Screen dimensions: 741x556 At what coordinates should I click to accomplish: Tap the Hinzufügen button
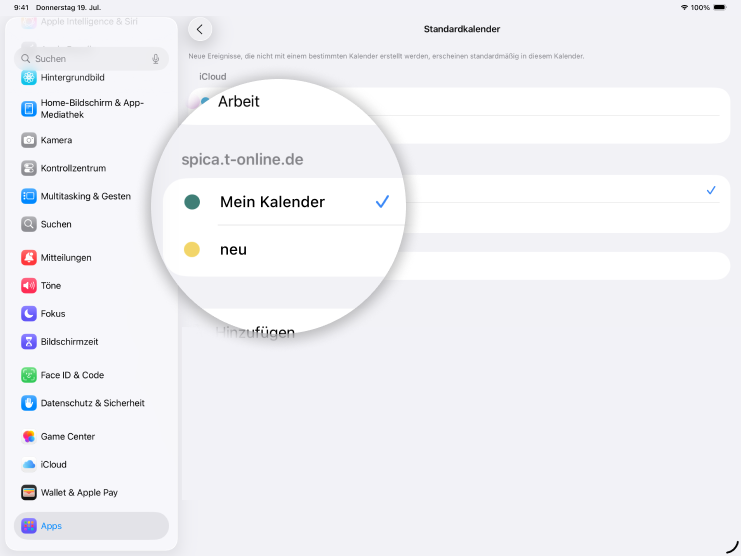[x=255, y=333]
